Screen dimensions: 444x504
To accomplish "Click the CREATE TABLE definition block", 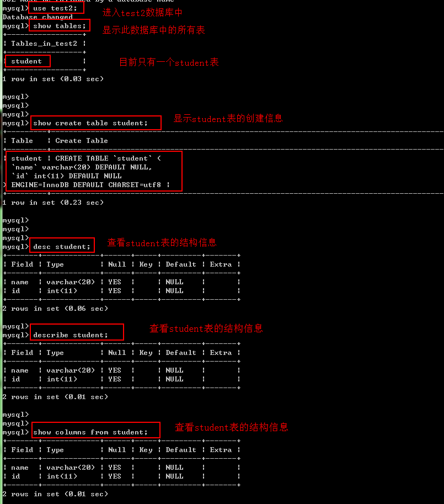I will point(91,171).
